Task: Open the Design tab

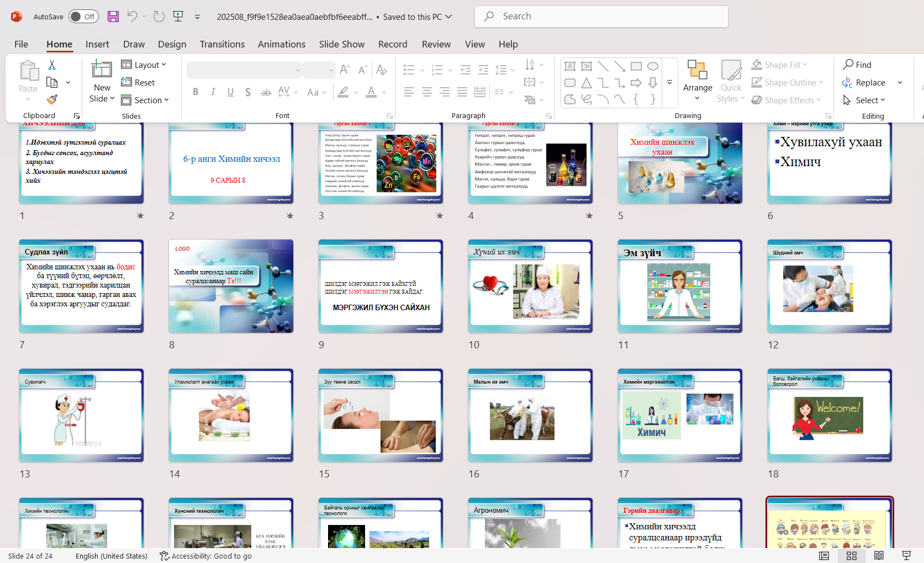Action: tap(172, 44)
